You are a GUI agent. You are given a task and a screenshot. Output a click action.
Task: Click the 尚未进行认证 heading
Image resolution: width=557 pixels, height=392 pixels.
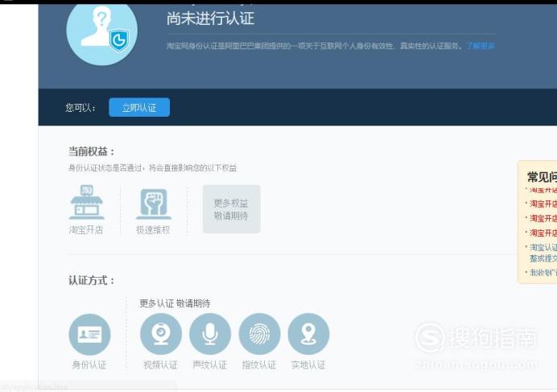210,19
